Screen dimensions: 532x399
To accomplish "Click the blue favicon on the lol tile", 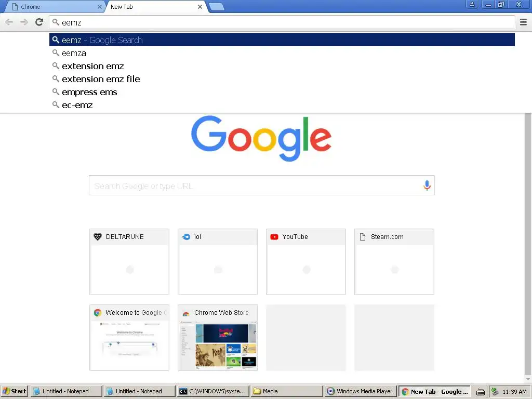I will pos(186,237).
